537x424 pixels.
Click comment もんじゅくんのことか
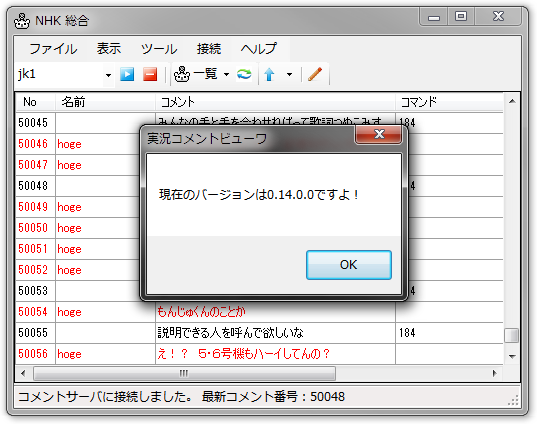pyautogui.click(x=201, y=312)
